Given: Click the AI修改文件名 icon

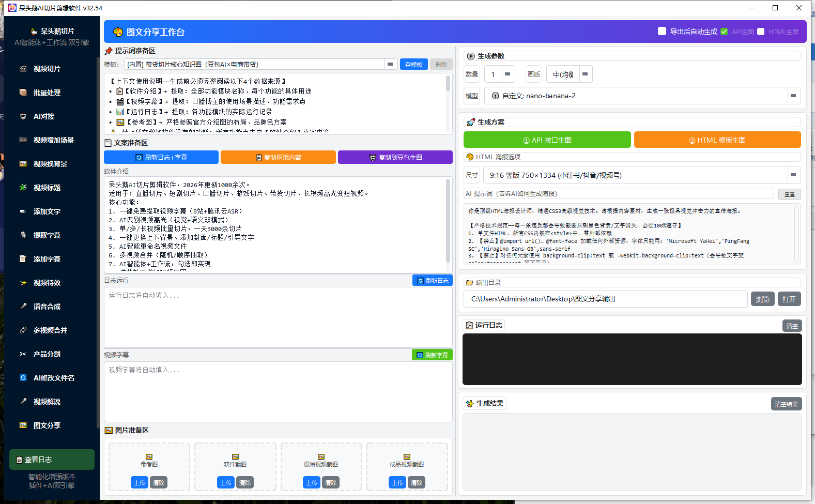Looking at the screenshot, I should point(23,378).
